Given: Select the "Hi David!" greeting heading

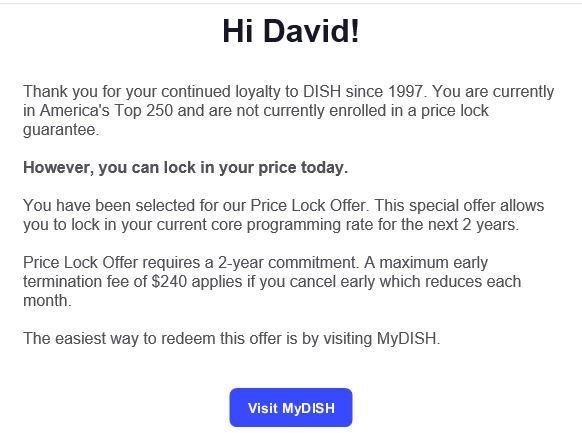Looking at the screenshot, I should (291, 31).
